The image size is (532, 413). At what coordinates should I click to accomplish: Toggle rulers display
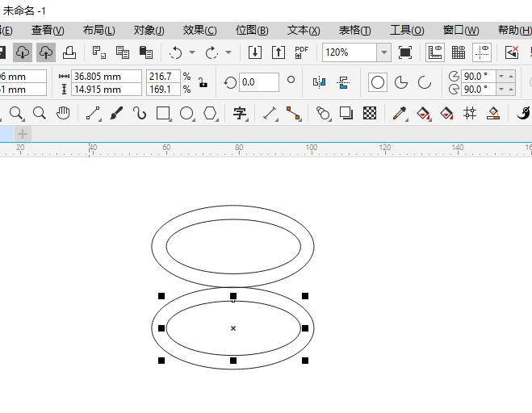click(435, 52)
